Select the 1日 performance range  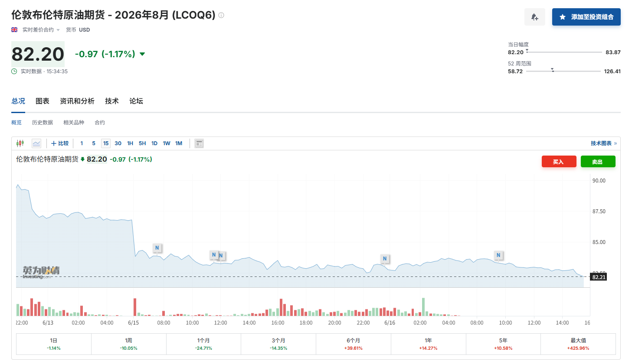point(54,344)
